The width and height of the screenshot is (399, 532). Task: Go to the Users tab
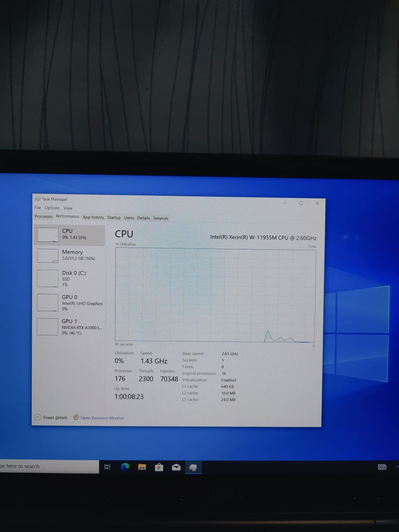point(128,218)
